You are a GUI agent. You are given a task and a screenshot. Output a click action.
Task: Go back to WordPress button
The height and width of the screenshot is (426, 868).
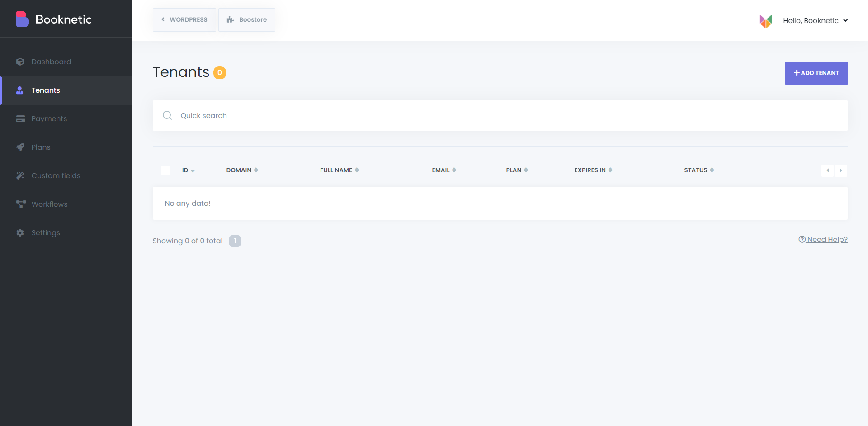pos(184,20)
